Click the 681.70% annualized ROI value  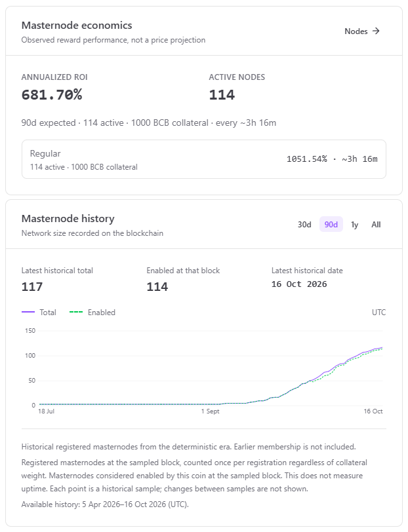click(x=52, y=94)
